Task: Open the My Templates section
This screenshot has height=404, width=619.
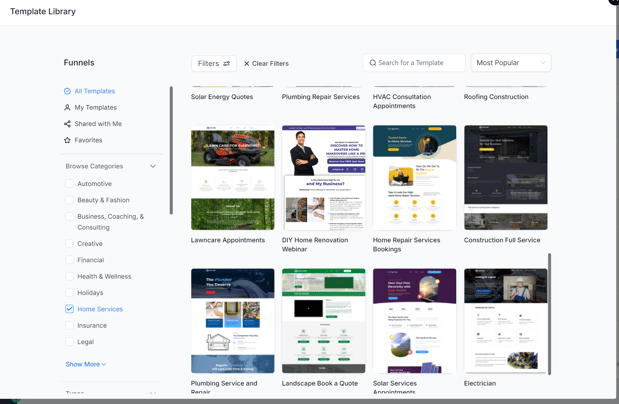Action: (x=96, y=108)
